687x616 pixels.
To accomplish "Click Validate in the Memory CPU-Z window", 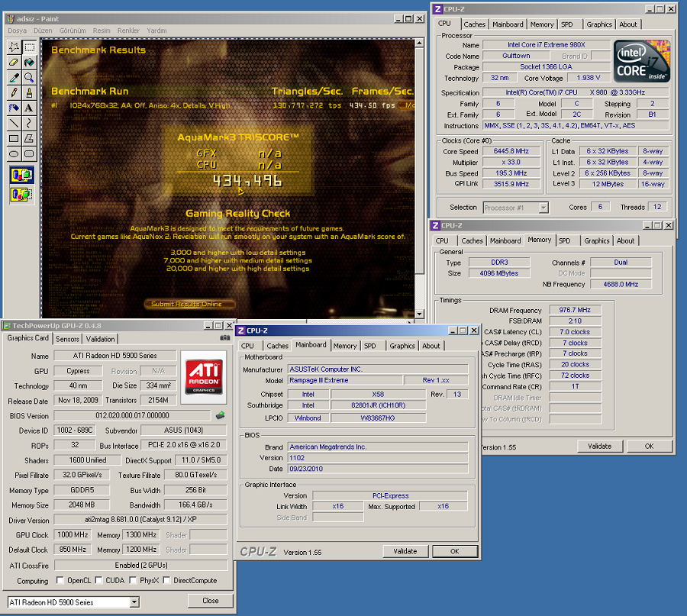I will [x=600, y=446].
